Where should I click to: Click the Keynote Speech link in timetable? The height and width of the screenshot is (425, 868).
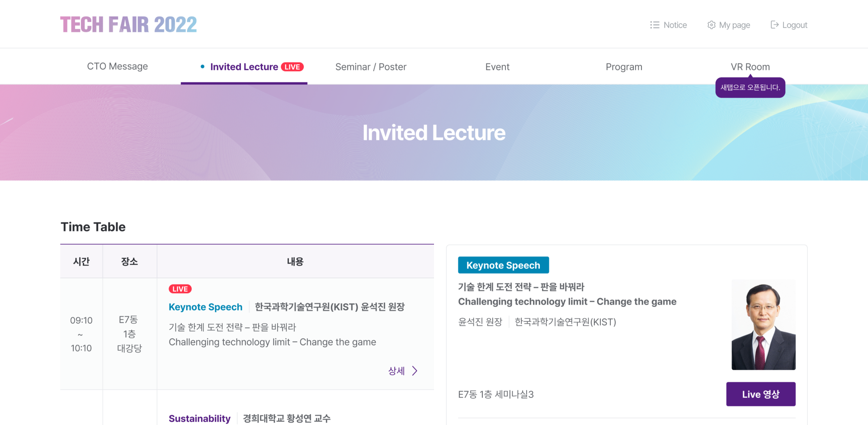tap(206, 307)
